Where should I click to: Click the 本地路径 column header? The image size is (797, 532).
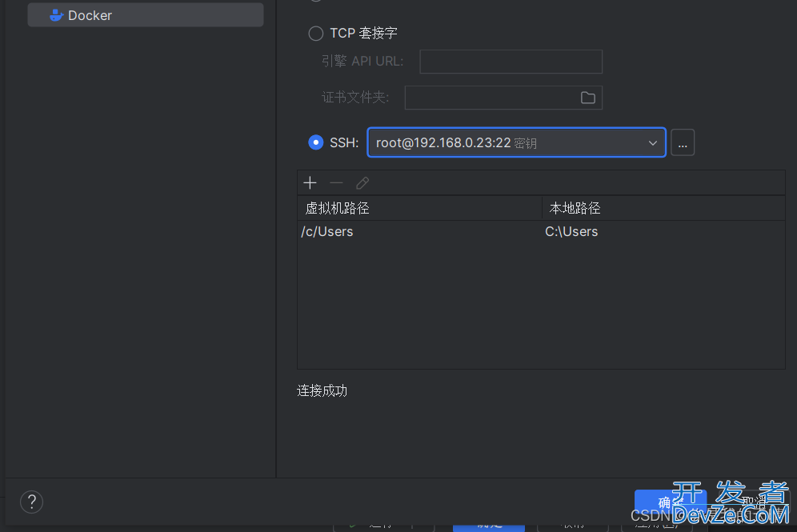point(664,208)
